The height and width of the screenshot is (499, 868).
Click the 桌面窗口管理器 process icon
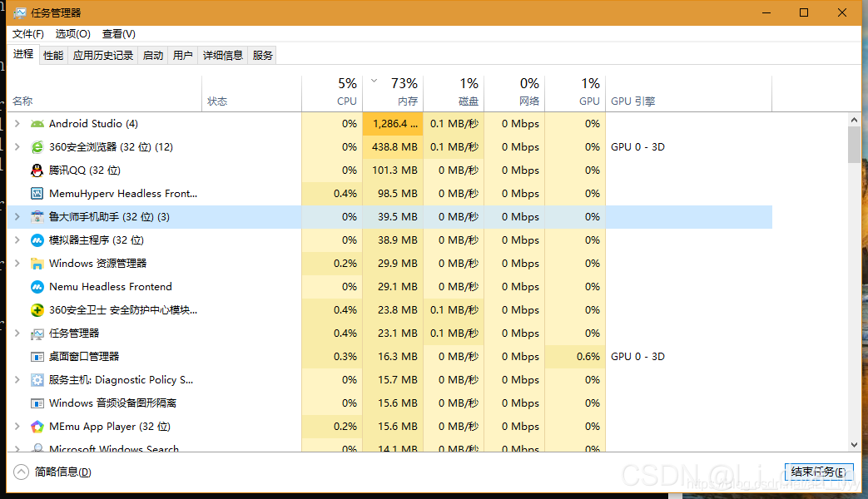pyautogui.click(x=37, y=357)
